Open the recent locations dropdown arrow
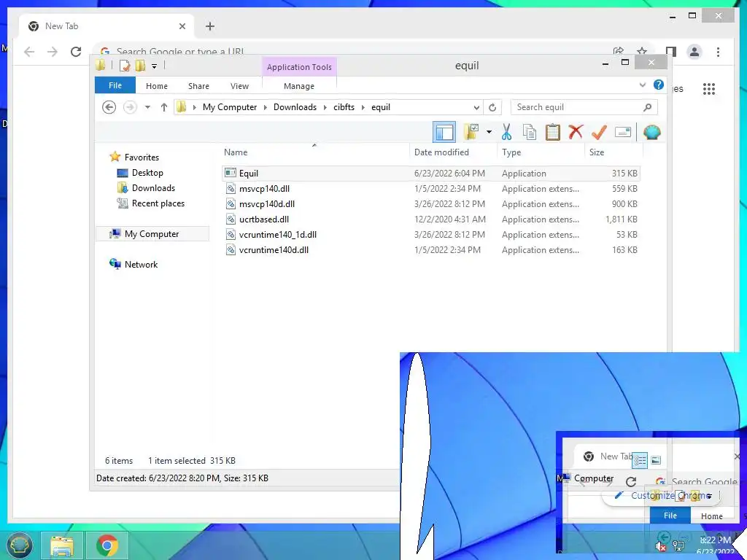The width and height of the screenshot is (747, 560). 147,107
